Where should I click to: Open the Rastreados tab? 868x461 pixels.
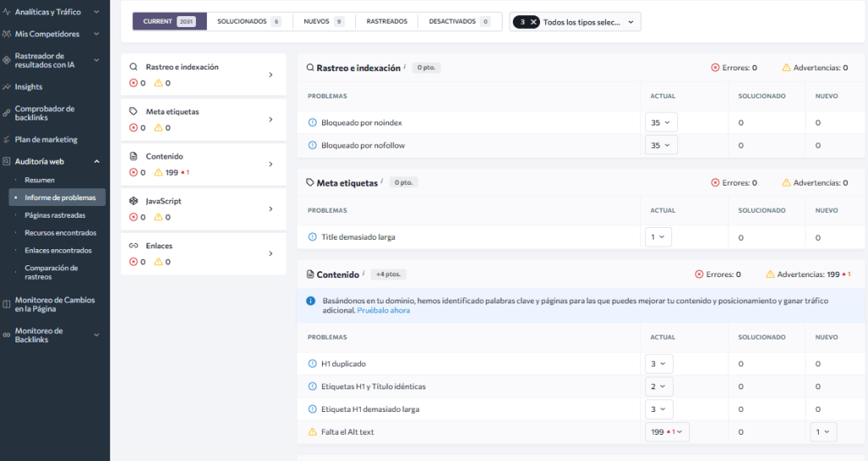point(387,21)
